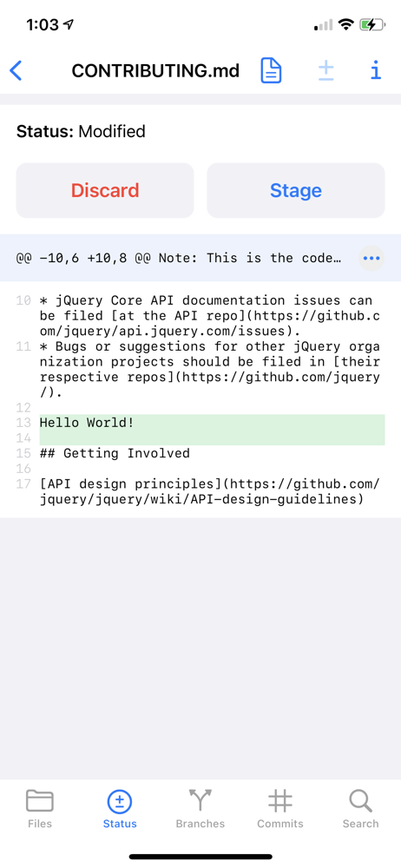Tap the battery indicator in status bar
Viewport: 401px width, 868px height.
tap(371, 24)
